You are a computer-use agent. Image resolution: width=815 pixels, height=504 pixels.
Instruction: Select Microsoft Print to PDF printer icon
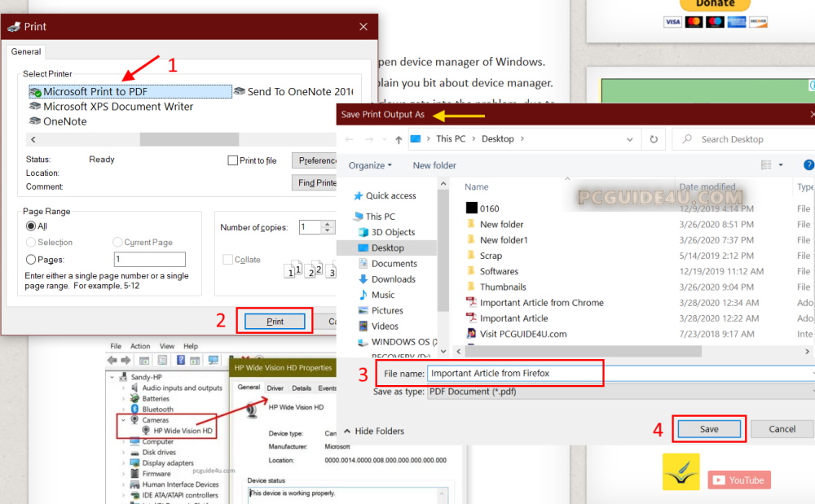(x=35, y=92)
